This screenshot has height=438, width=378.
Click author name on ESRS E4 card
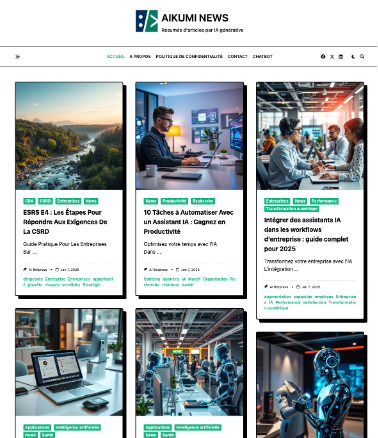tap(38, 270)
